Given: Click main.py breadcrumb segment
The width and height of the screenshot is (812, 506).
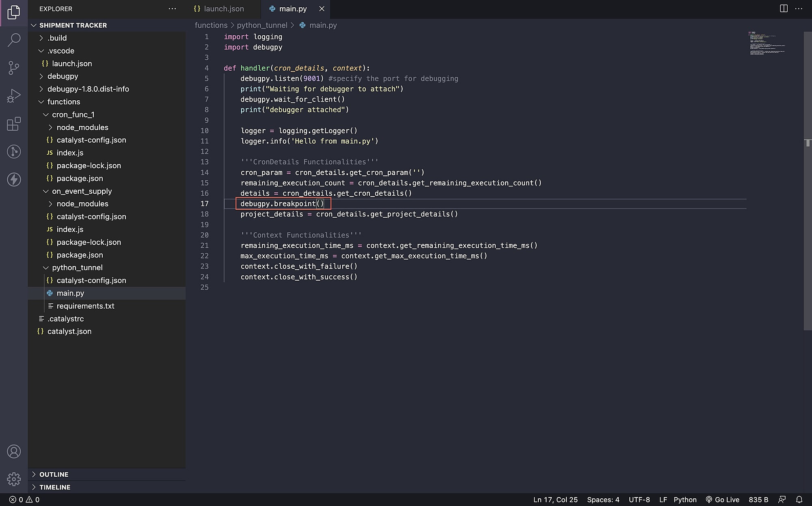Looking at the screenshot, I should [323, 25].
